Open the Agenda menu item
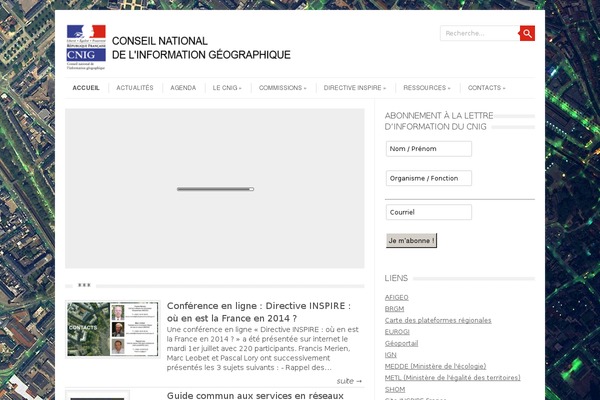 (183, 88)
